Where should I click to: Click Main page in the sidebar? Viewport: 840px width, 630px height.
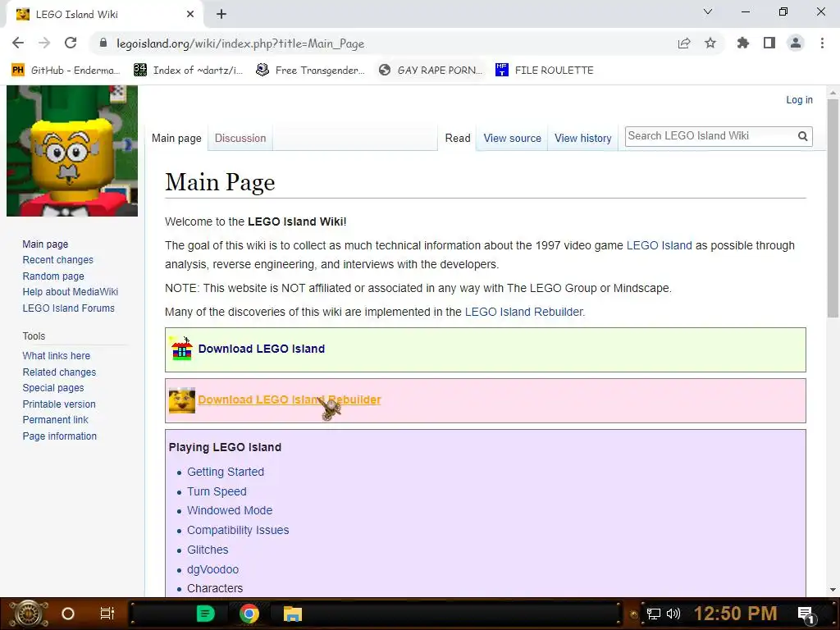tap(45, 244)
